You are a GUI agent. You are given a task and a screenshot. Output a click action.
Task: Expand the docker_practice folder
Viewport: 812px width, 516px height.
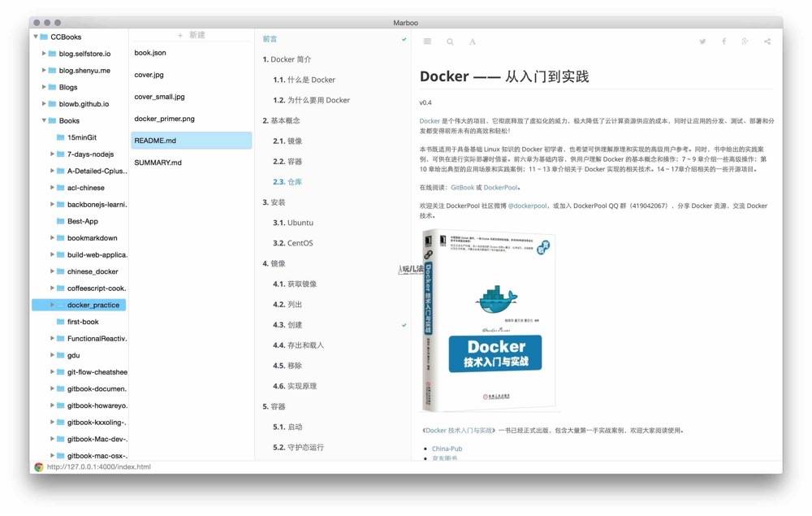52,306
